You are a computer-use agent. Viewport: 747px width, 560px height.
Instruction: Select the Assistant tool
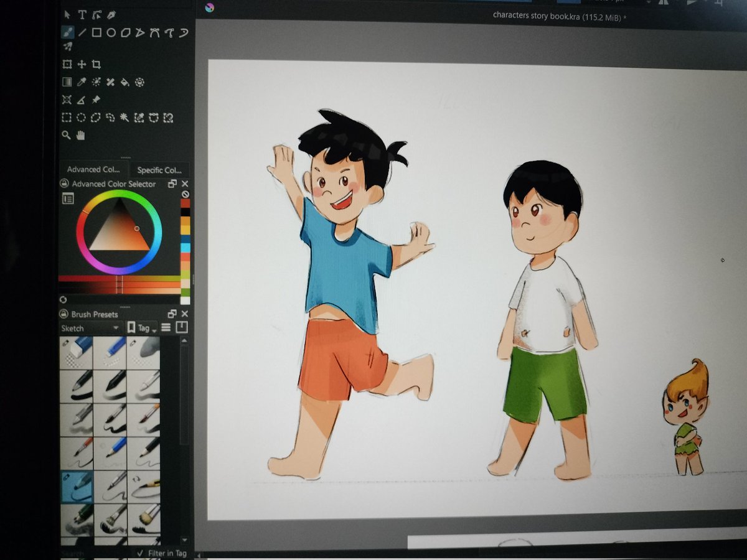point(67,100)
